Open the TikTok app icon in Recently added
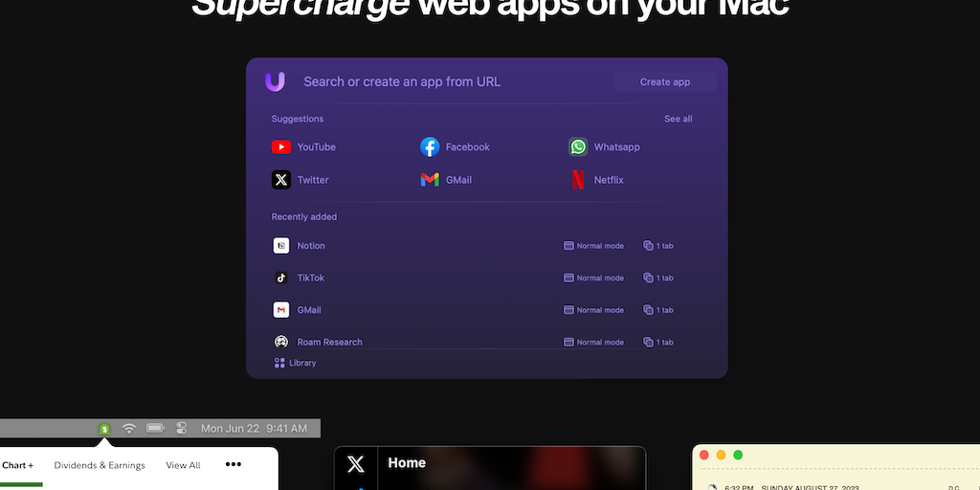The height and width of the screenshot is (490, 980). [281, 278]
